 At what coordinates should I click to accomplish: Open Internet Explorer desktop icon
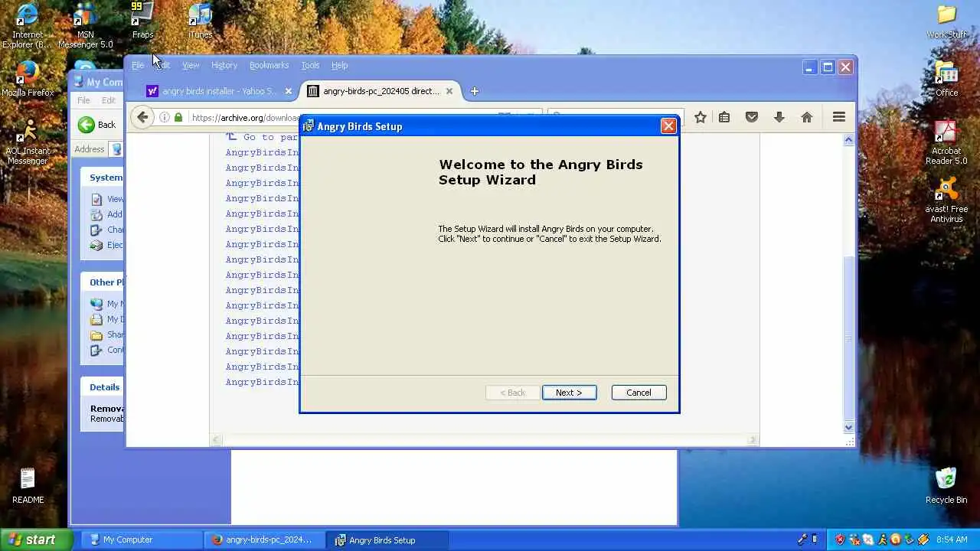click(x=28, y=25)
